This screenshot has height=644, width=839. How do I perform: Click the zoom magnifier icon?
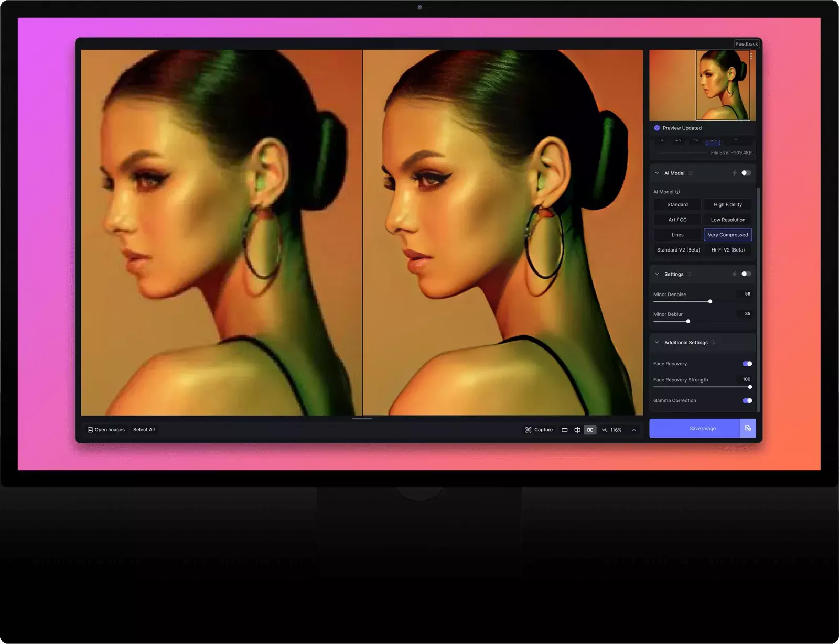coord(605,430)
